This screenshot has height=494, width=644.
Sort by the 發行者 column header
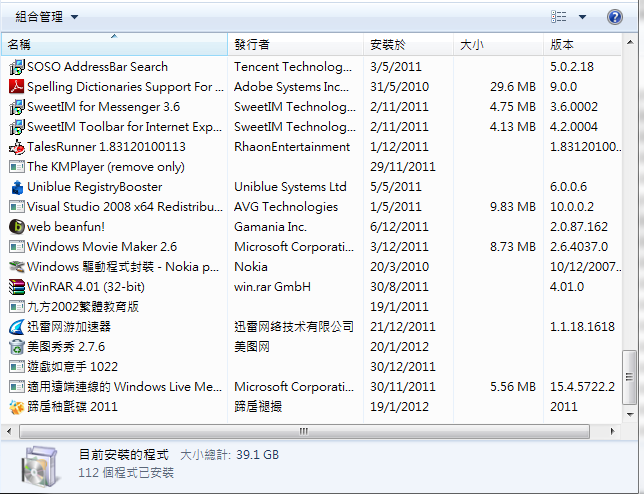point(295,44)
